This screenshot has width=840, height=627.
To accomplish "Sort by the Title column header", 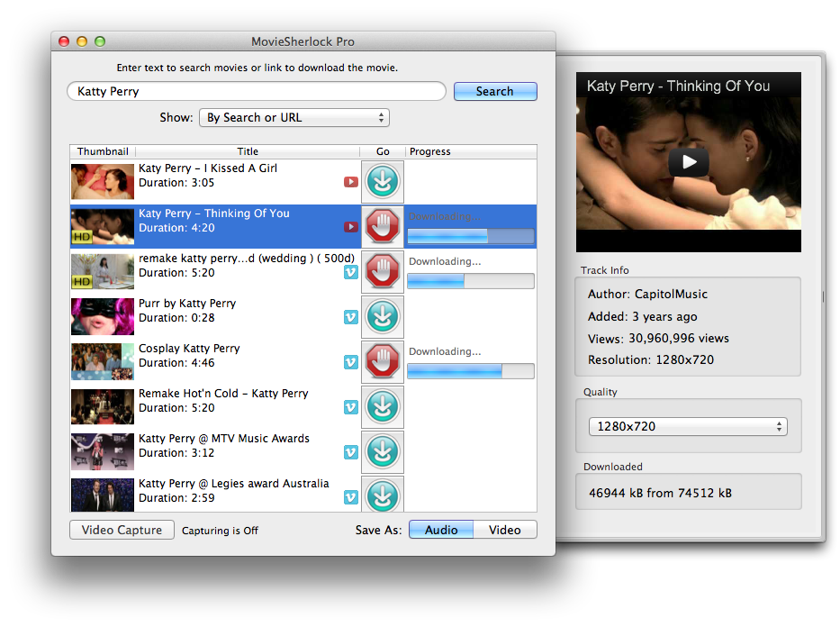I will (x=248, y=151).
